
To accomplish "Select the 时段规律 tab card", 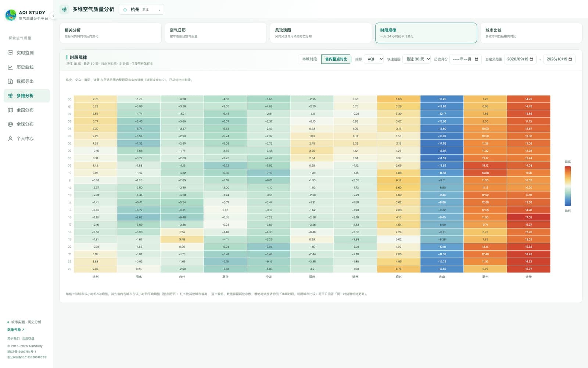I will (426, 33).
